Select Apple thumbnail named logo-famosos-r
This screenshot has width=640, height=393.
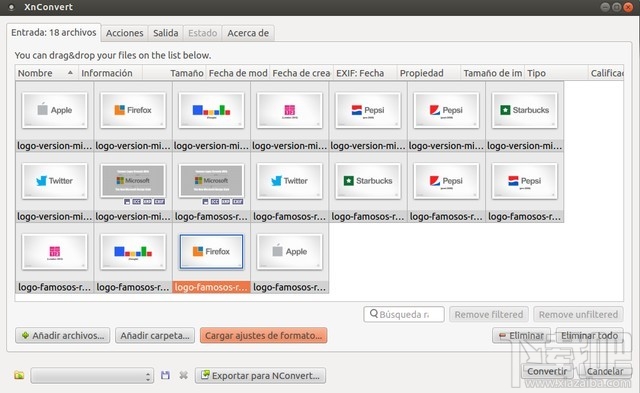290,251
